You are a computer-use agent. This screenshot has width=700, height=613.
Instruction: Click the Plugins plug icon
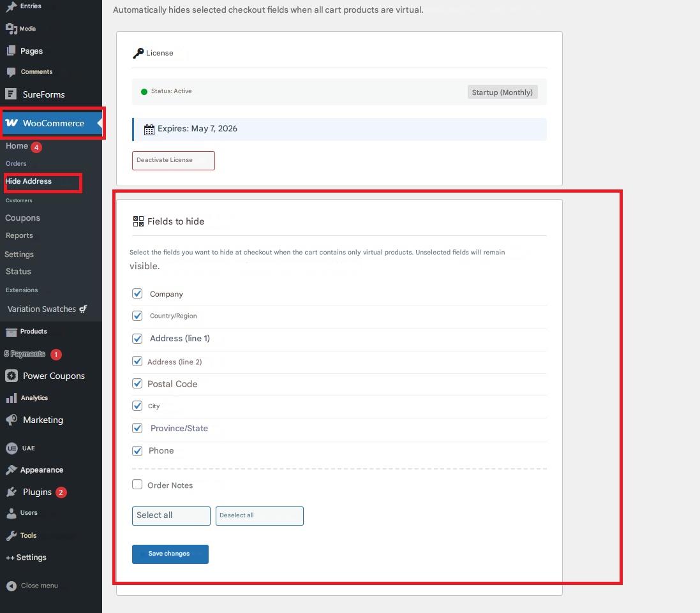(x=11, y=492)
